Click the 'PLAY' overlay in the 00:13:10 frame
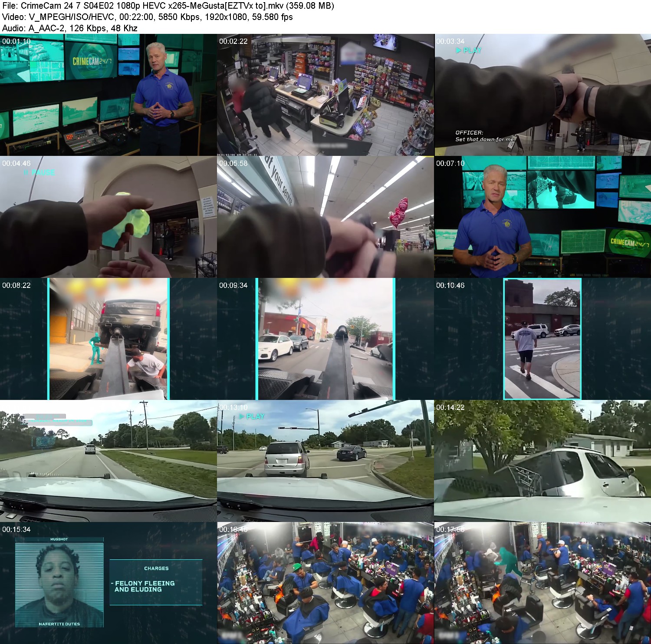Image resolution: width=651 pixels, height=644 pixels. point(252,416)
